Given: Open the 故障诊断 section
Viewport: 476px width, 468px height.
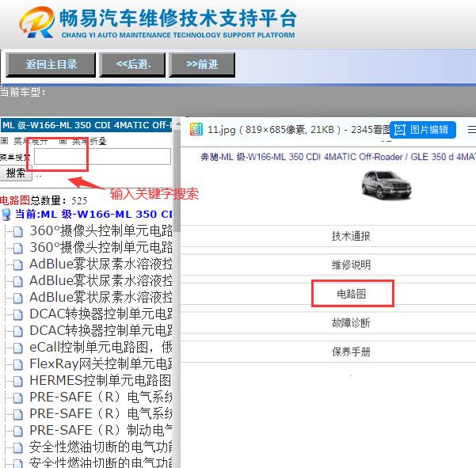Looking at the screenshot, I should [351, 322].
